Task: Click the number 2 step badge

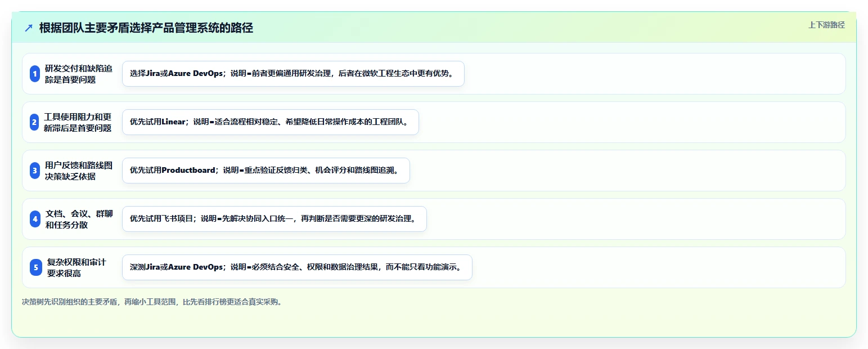Action: tap(34, 122)
